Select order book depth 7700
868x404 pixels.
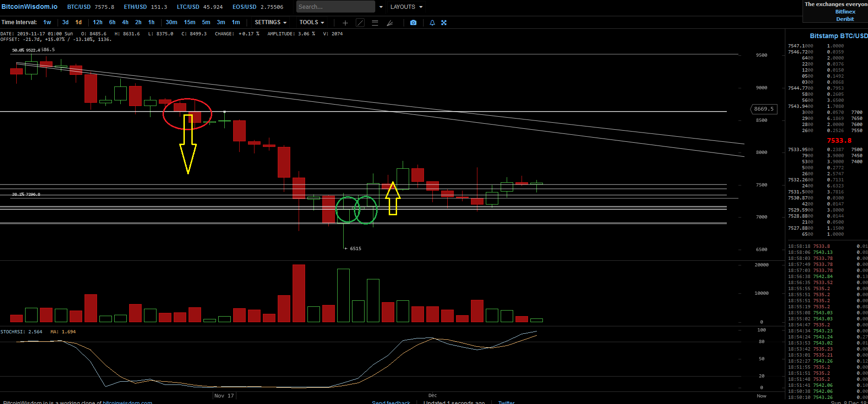(x=857, y=113)
